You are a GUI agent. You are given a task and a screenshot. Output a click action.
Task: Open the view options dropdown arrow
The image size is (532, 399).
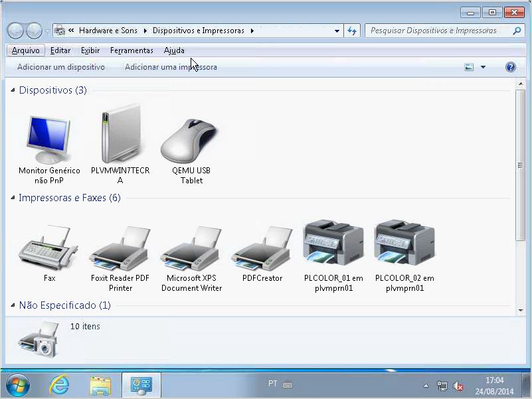tap(483, 67)
